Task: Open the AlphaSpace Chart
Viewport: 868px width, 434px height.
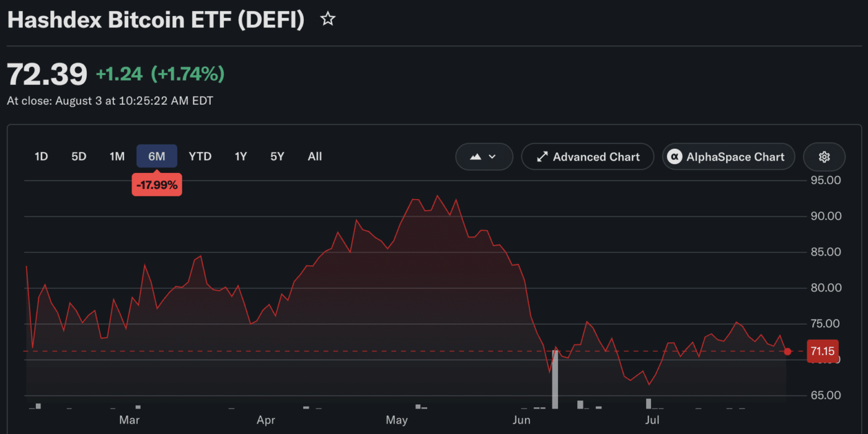Action: 728,157
